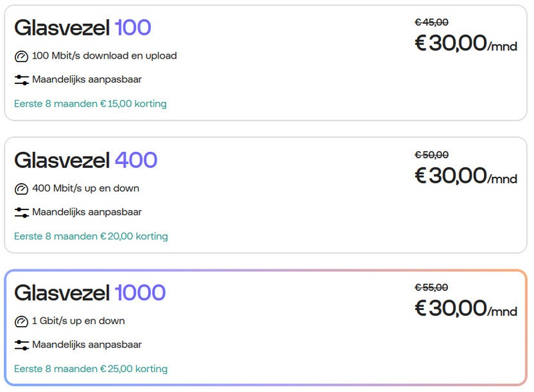534x392 pixels.
Task: Click €30,00/mnd price on Glasvezel 100
Action: tap(466, 43)
